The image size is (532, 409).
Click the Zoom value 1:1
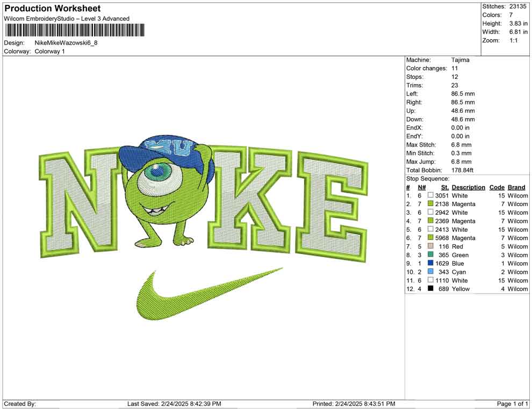513,40
